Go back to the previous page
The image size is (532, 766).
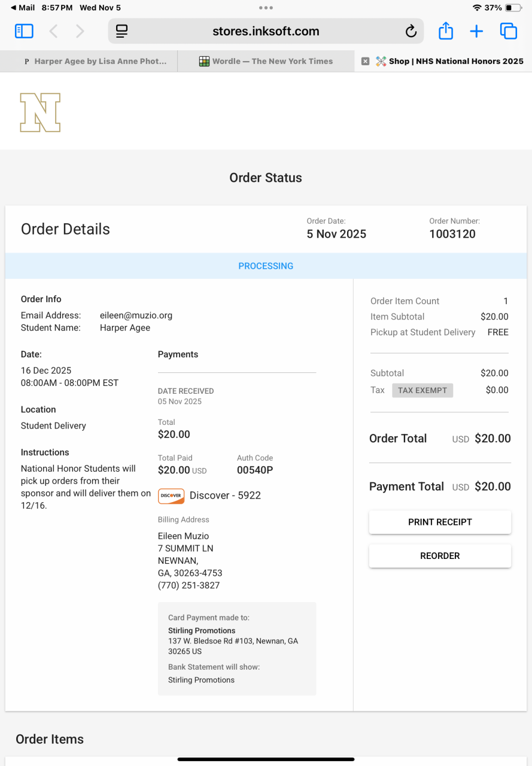(x=54, y=31)
